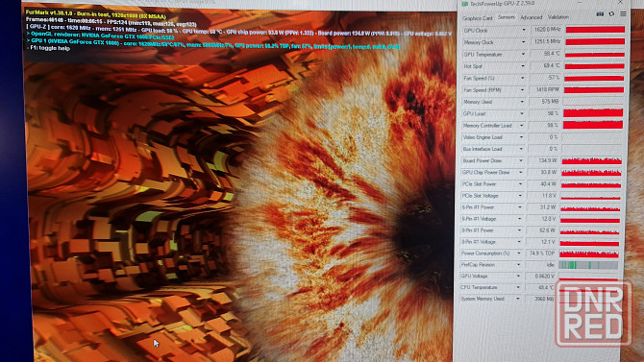Click the TechPowerUp GPU-Z title bar icon
This screenshot has width=644, height=362.
465,4
